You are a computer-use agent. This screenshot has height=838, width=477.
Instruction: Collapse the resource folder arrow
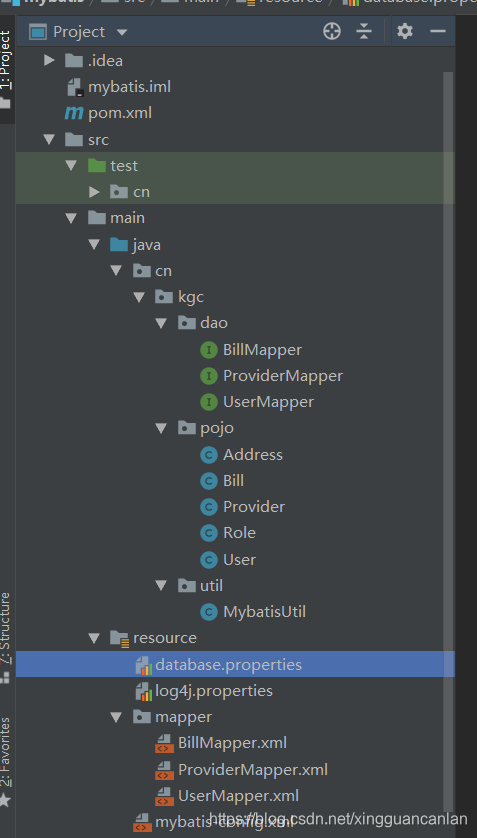click(95, 638)
